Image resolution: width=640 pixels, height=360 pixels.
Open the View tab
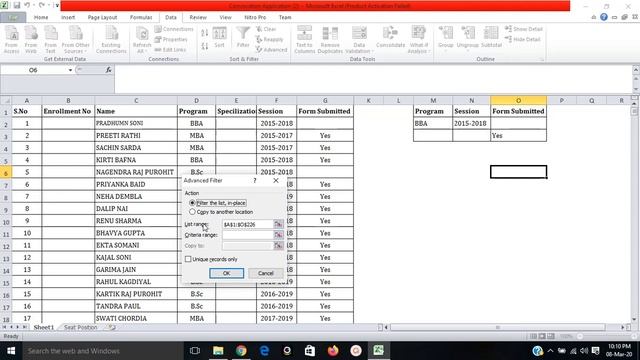pyautogui.click(x=225, y=18)
